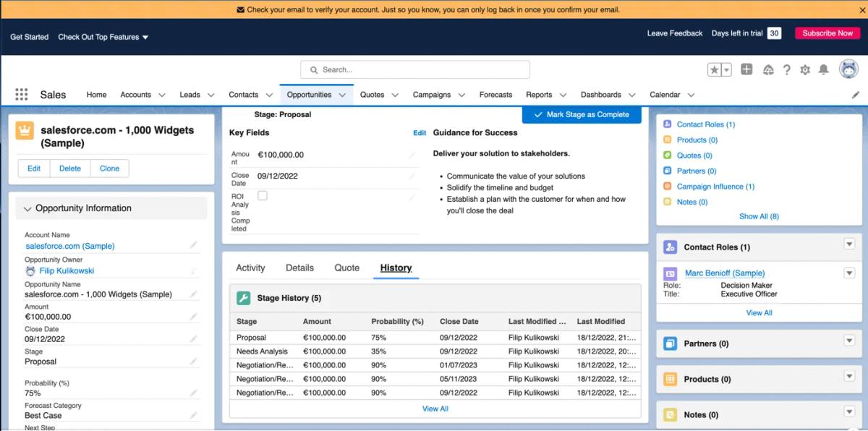Image resolution: width=868 pixels, height=431 pixels.
Task: Open the Accounts tab dropdown chevron
Action: pyautogui.click(x=161, y=95)
